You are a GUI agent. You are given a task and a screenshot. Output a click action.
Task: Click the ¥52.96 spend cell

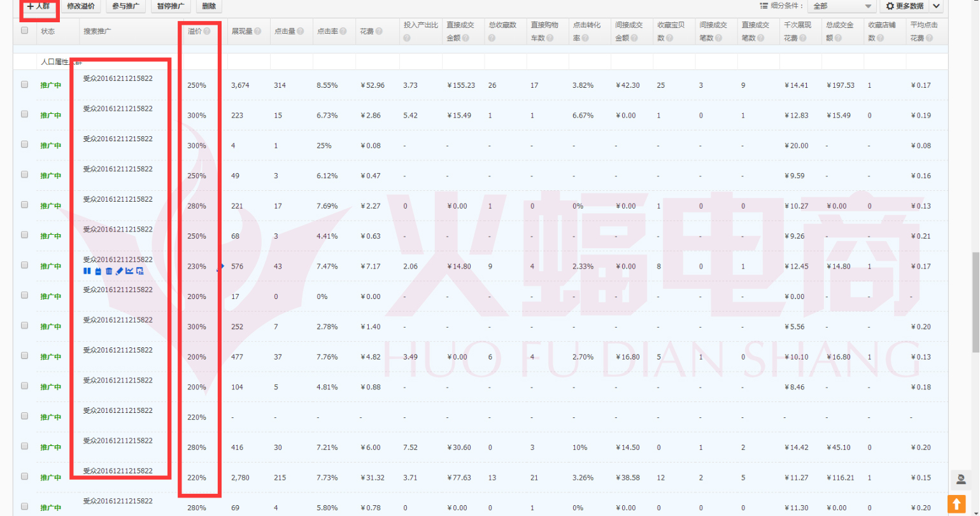click(372, 85)
